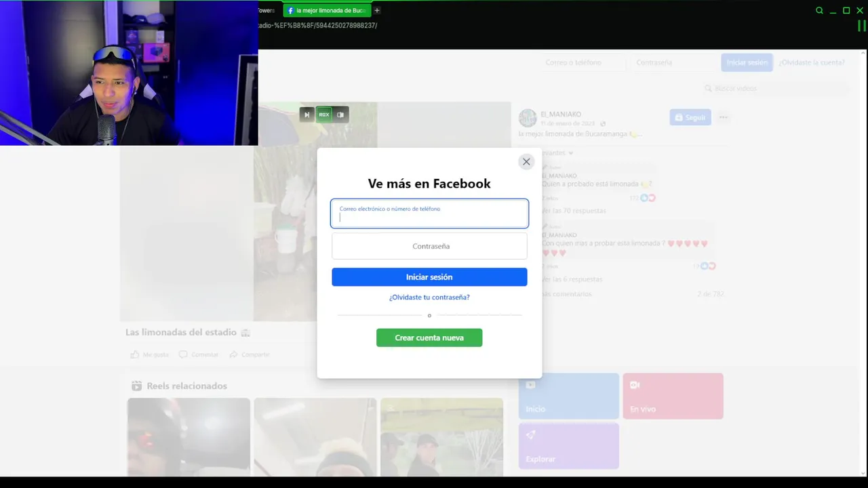Switch to the Towers browser tab

point(267,10)
